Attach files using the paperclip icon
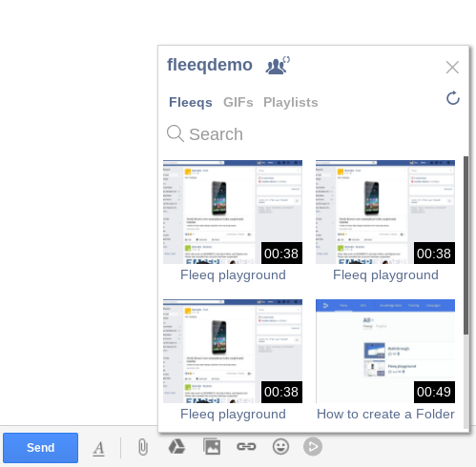This screenshot has height=467, width=476. tap(143, 447)
